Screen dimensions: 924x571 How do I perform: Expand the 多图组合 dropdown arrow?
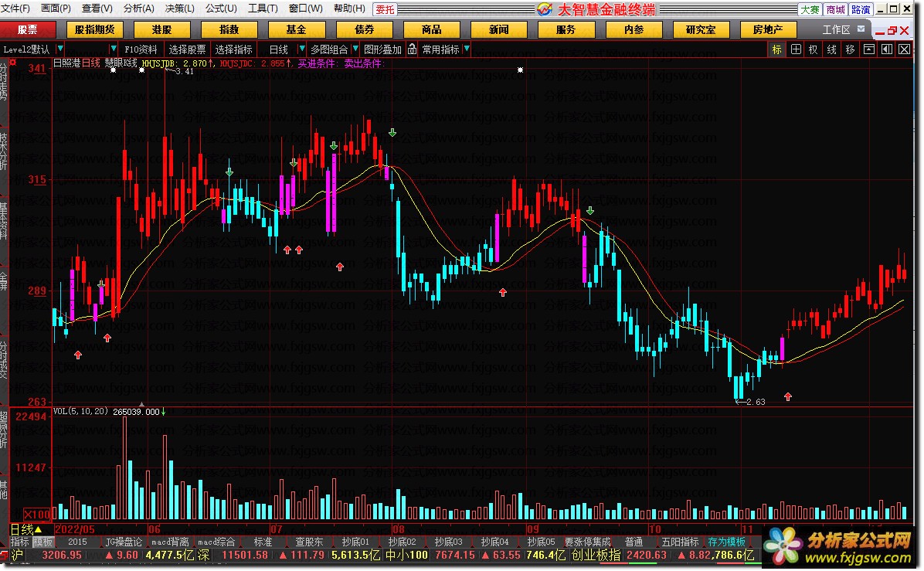(x=355, y=49)
